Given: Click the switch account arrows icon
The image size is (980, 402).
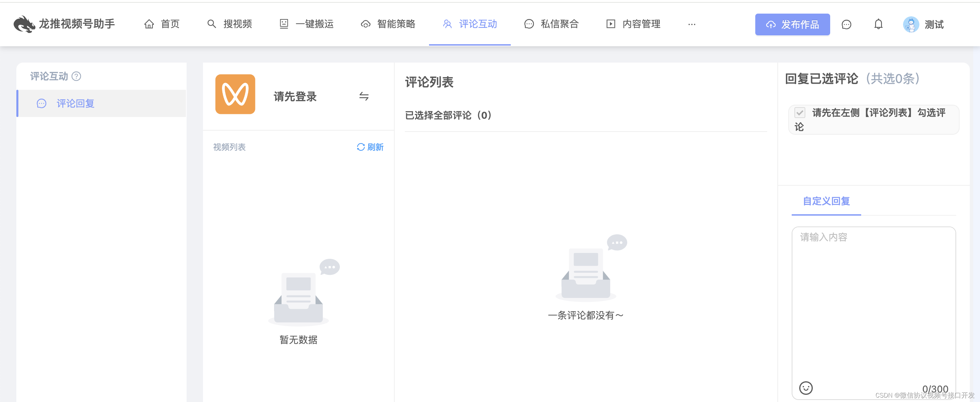Looking at the screenshot, I should (364, 97).
